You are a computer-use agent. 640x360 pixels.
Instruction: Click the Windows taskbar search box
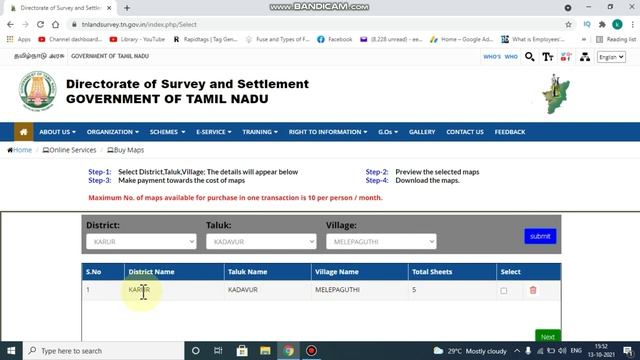(x=104, y=351)
